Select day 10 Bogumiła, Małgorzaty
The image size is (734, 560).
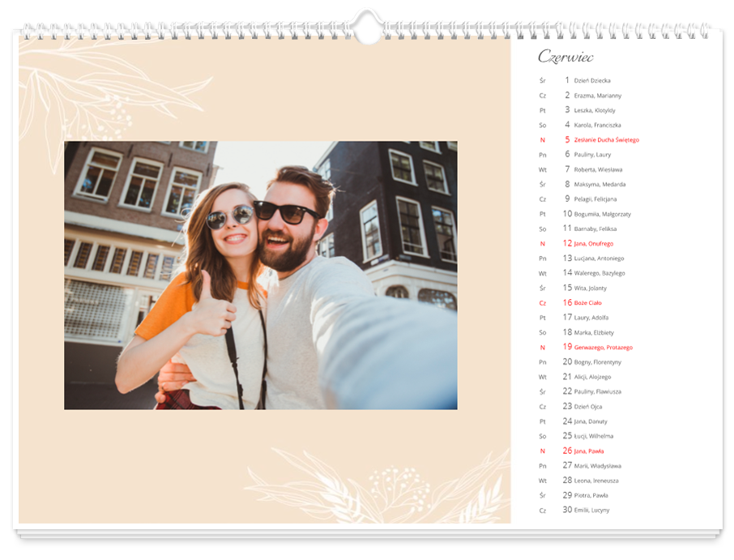602,215
